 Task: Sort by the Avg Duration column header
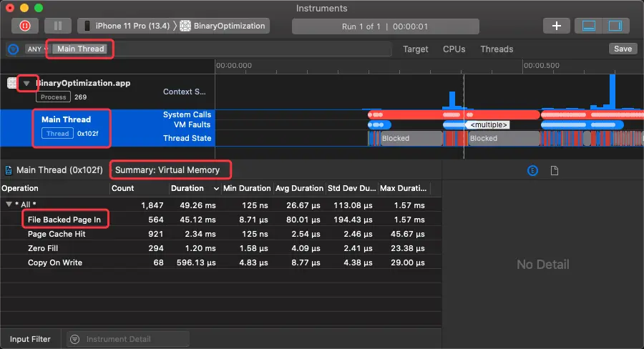coord(299,189)
